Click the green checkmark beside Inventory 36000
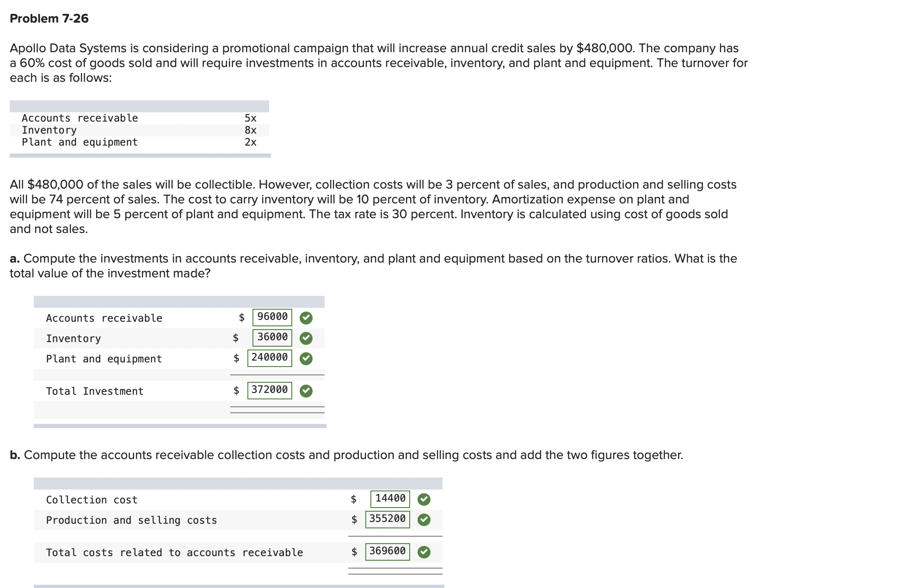The image size is (898, 588). coord(306,338)
